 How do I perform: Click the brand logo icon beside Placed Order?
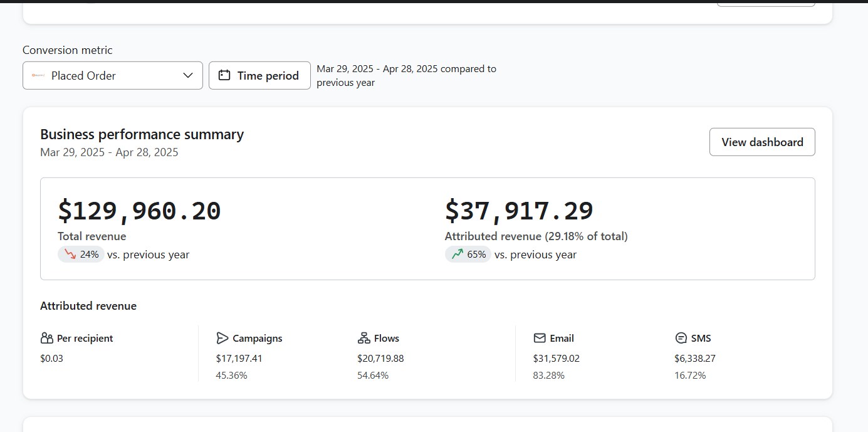pos(38,75)
